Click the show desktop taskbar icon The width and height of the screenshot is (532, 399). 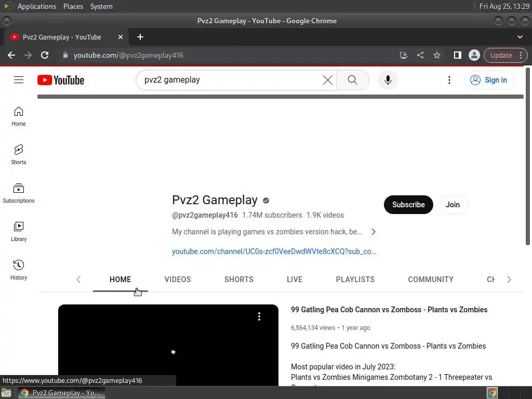[x=6, y=393]
